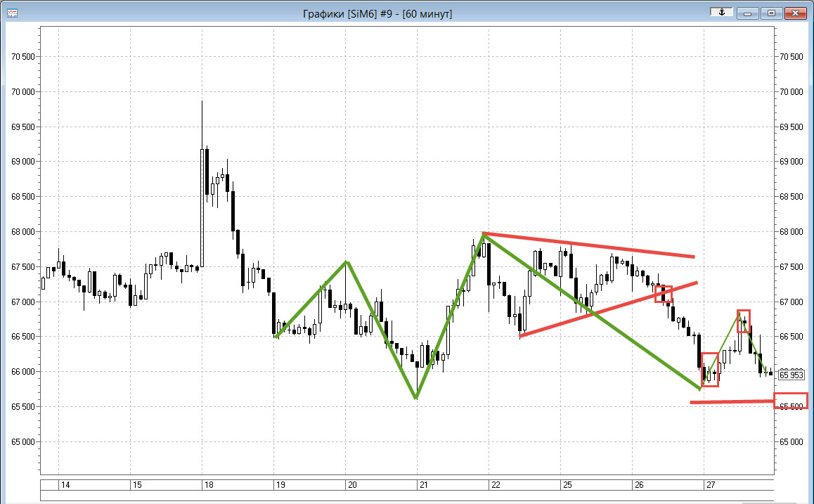Click 68 500 on the right price axis
The image size is (814, 504).
point(792,197)
